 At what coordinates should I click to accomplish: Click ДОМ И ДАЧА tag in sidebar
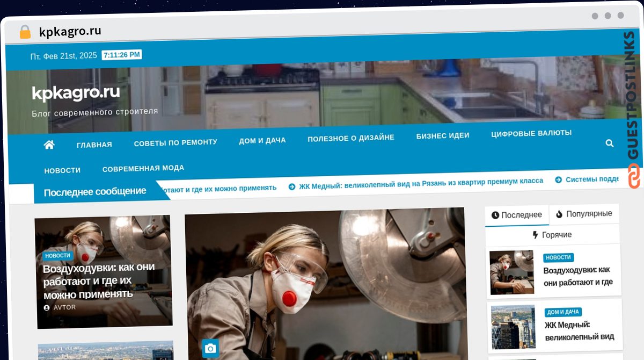click(x=563, y=312)
